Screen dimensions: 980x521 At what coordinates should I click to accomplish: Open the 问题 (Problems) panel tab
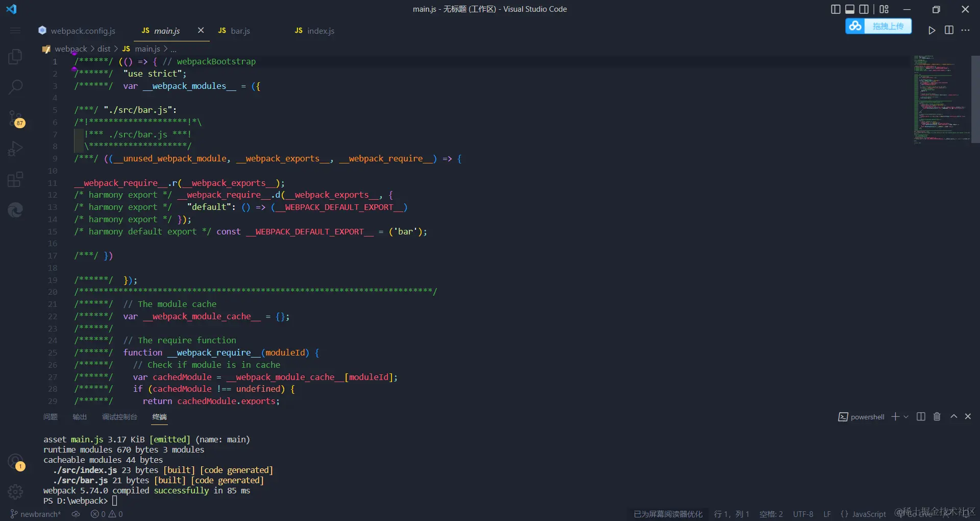pos(51,417)
